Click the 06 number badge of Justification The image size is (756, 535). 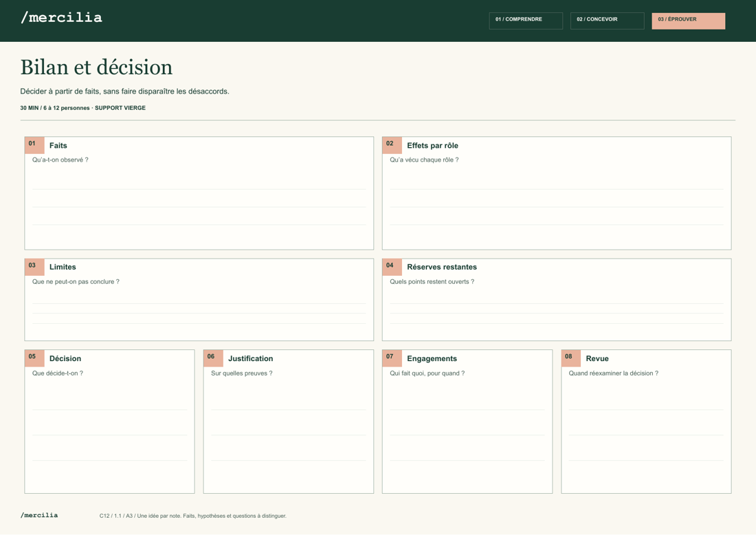(213, 358)
